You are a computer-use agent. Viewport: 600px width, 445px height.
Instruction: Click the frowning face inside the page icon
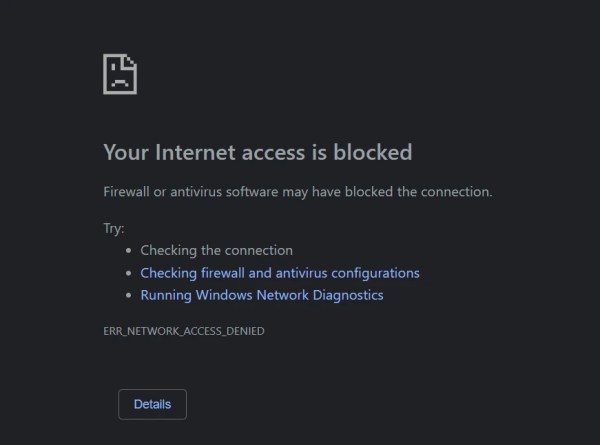coord(119,79)
